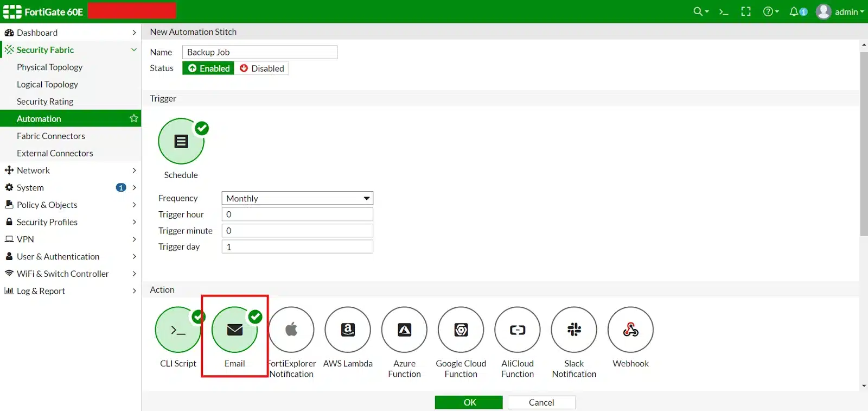Screen dimensions: 868x411
Task: Open the Frequency dropdown
Action: point(297,198)
